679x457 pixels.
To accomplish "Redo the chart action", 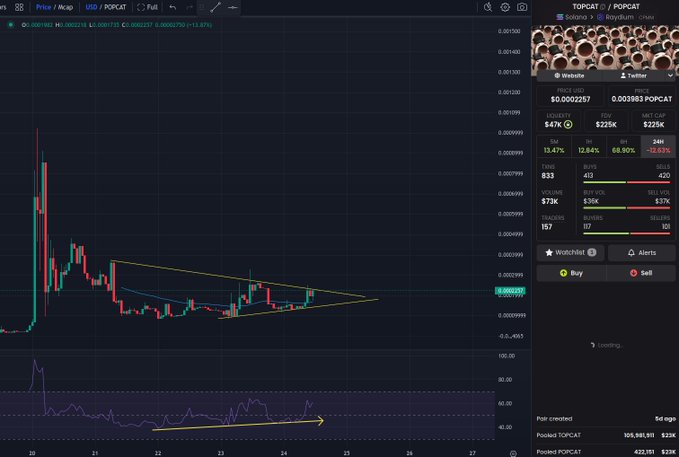I will [189, 7].
